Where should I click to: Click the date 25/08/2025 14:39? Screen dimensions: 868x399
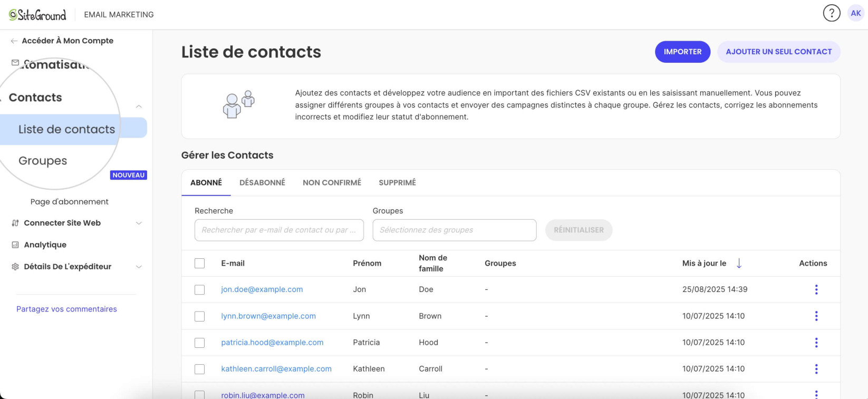(x=715, y=289)
